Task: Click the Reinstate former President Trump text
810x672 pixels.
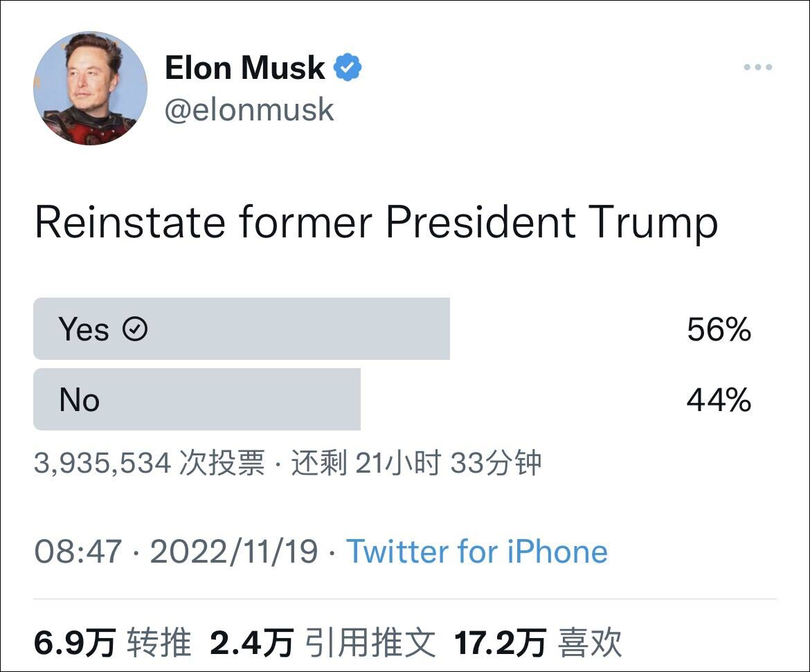Action: [x=376, y=223]
